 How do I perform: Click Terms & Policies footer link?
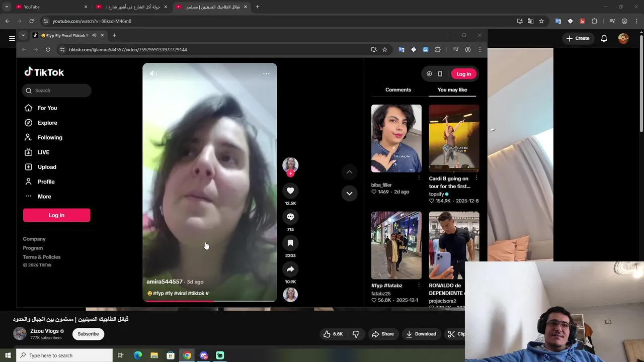point(41,257)
